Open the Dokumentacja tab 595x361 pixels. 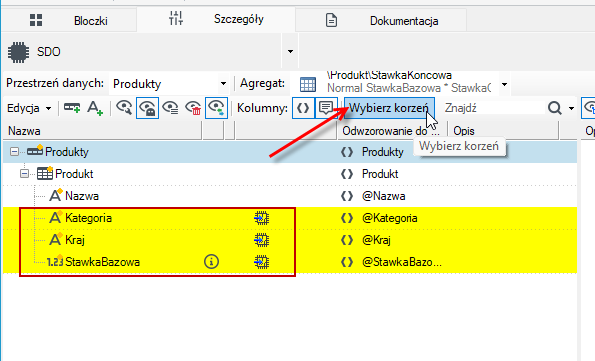[381, 20]
